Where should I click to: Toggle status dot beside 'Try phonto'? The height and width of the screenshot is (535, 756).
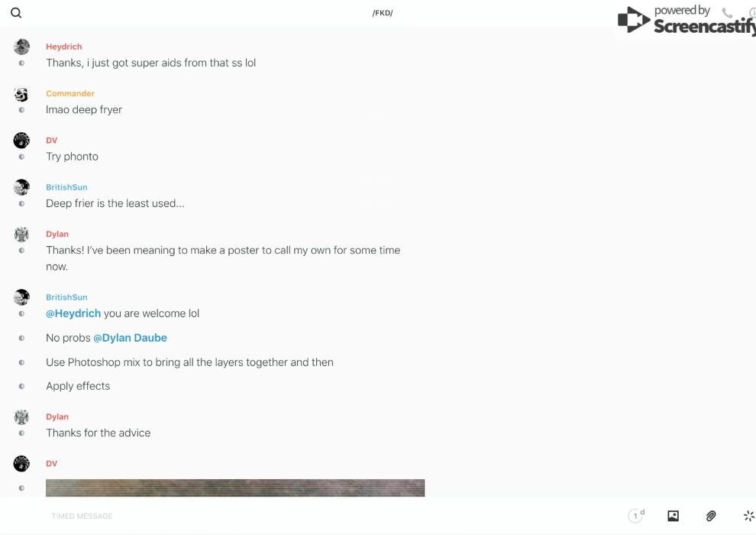click(21, 157)
